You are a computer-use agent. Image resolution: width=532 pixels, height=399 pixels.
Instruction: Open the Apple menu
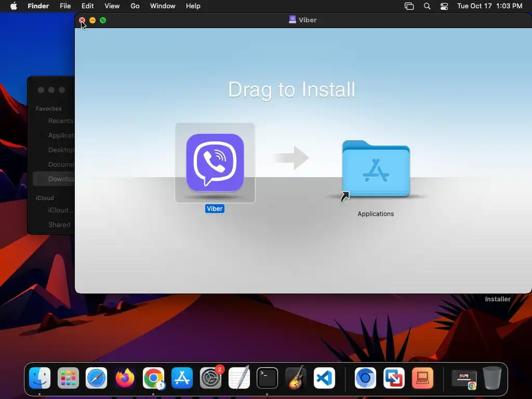[x=14, y=6]
